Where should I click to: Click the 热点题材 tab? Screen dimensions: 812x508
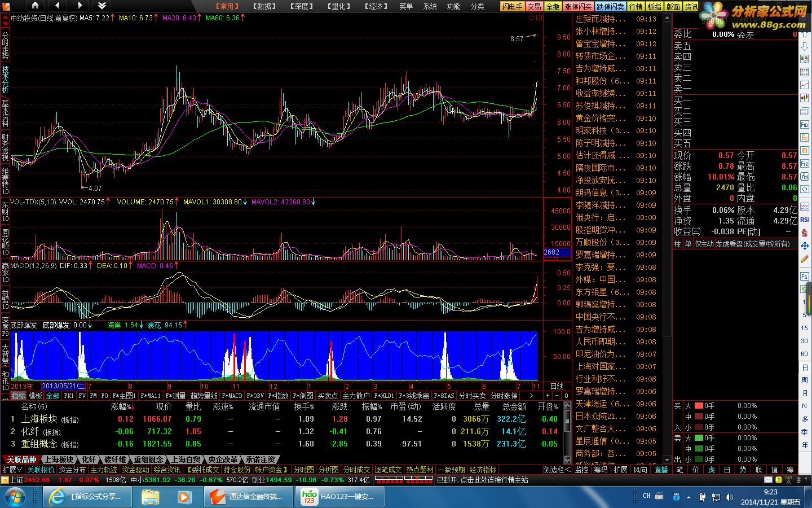tap(420, 470)
